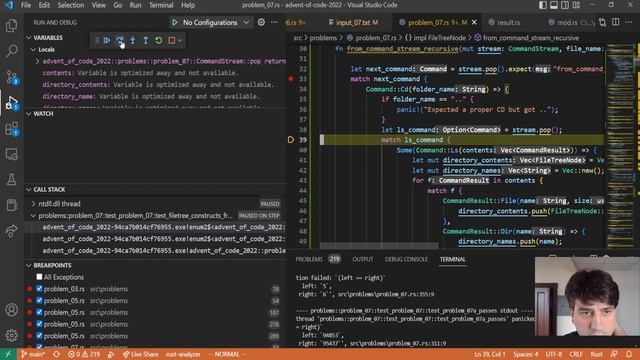Open changes compare icon in editor toolbar
The height and width of the screenshot is (360, 640).
pyautogui.click(x=602, y=22)
